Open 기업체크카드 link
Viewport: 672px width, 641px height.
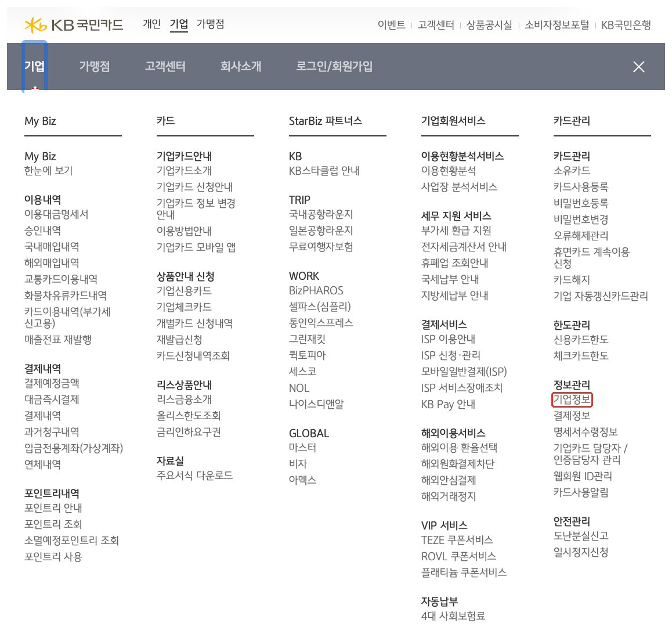pos(185,307)
